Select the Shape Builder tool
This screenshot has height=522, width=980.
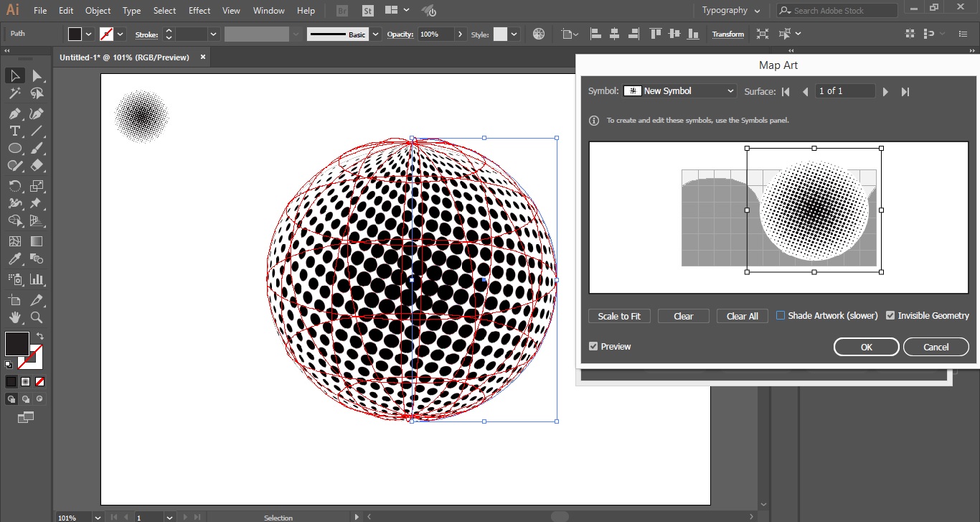click(14, 220)
